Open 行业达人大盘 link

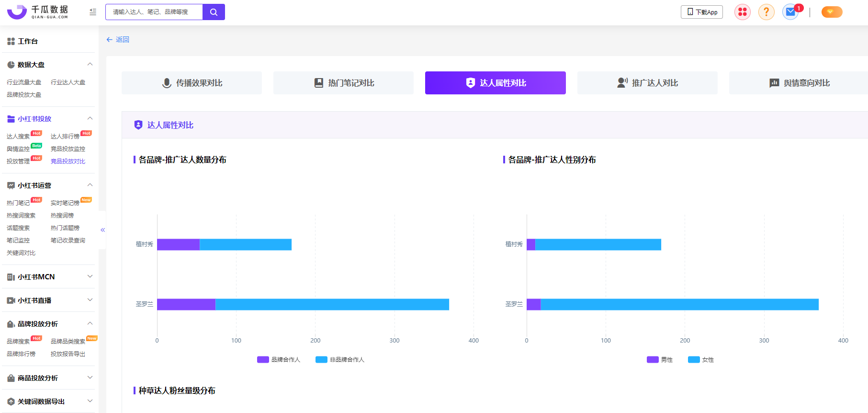point(68,82)
